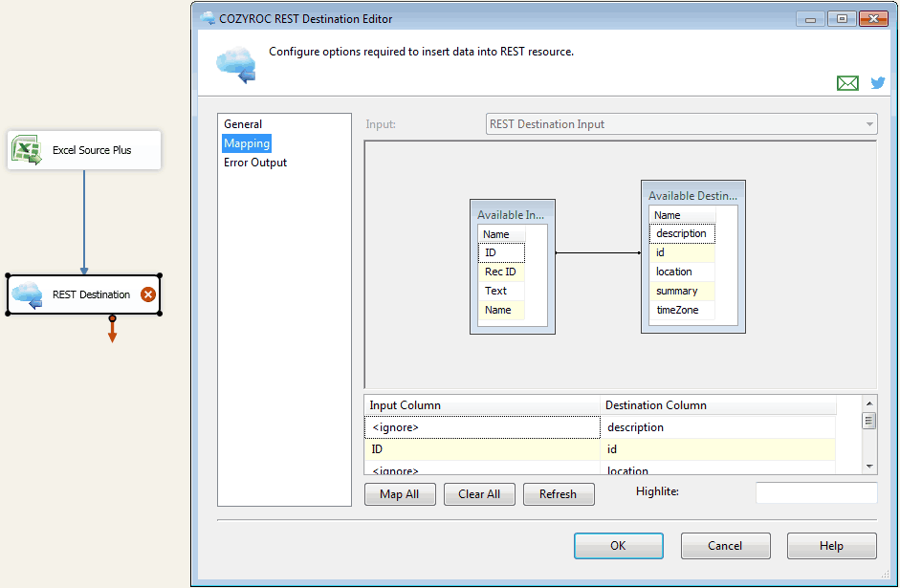This screenshot has width=900, height=588.
Task: Close the REST Destination Editor
Action: (873, 19)
